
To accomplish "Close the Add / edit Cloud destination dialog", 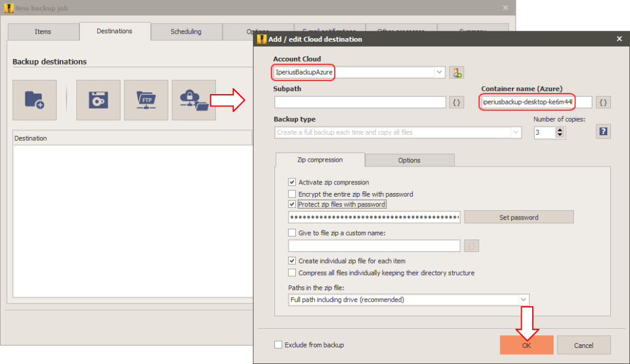I will pyautogui.click(x=619, y=39).
